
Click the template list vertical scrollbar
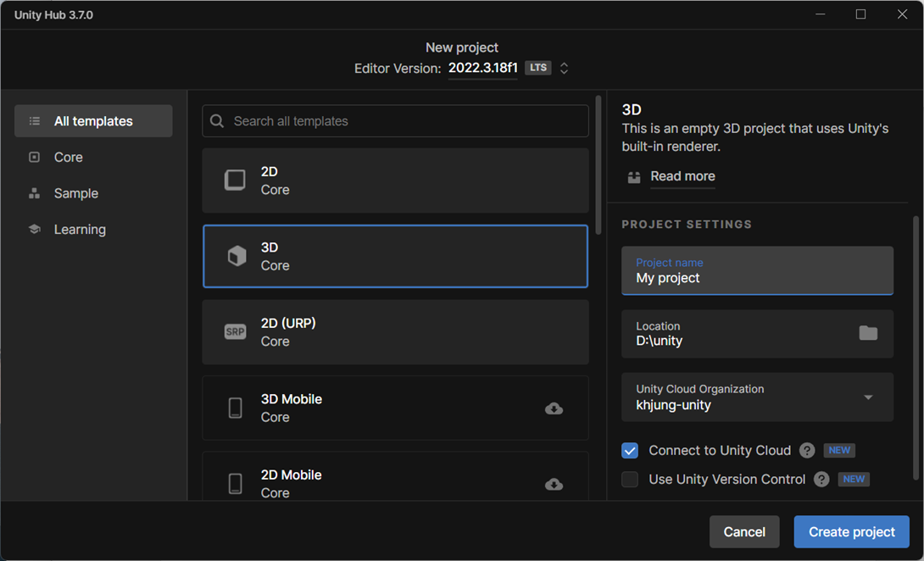click(x=599, y=165)
